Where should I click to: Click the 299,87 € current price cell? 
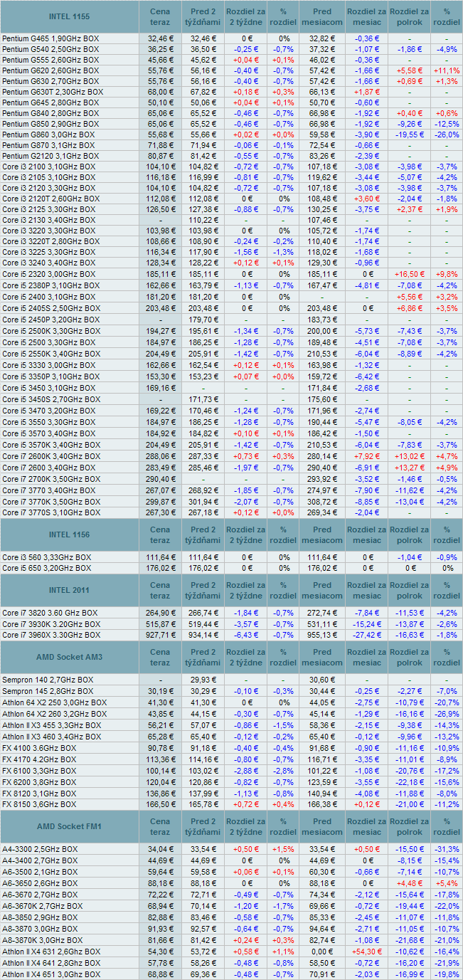point(161,502)
